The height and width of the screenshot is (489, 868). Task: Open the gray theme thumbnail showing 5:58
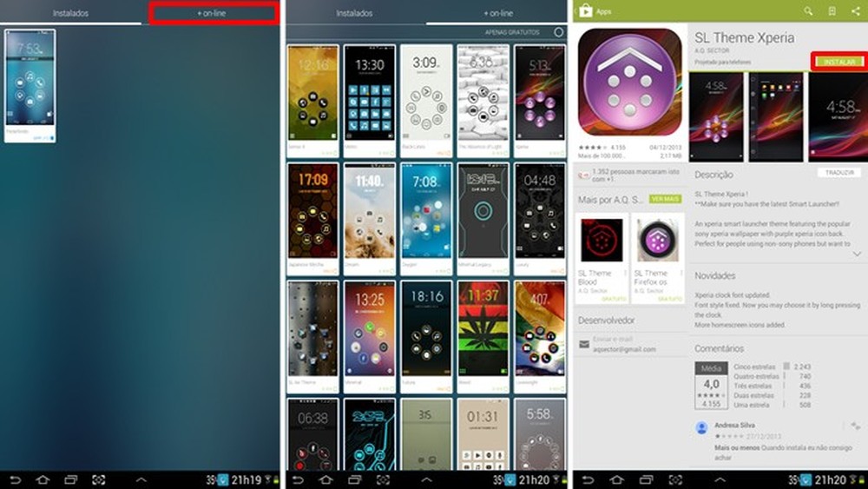click(x=540, y=434)
